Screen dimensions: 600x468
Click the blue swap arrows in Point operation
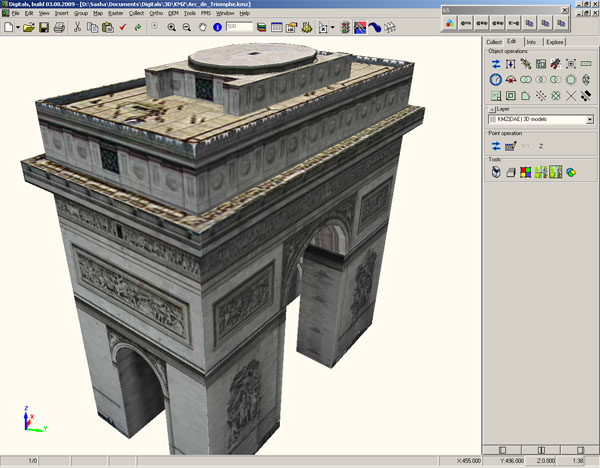coord(496,146)
